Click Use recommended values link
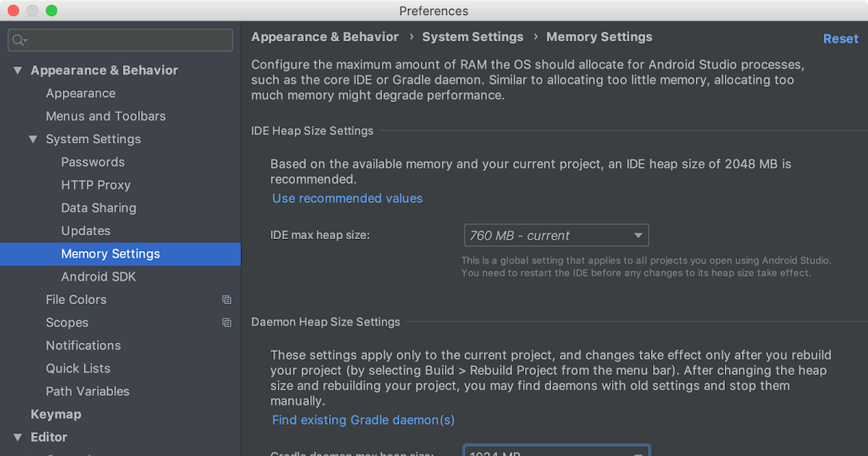The image size is (868, 456). (347, 198)
